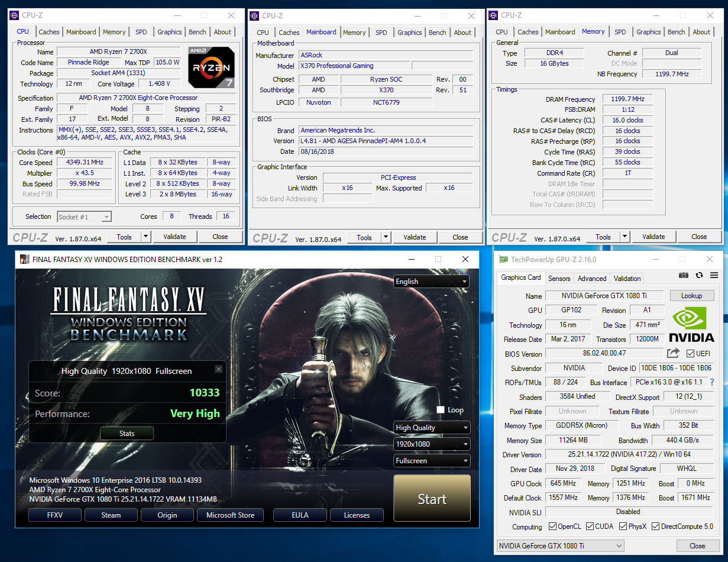
Task: Click the title icon of the CPU-Z Memory window
Action: pos(494,15)
